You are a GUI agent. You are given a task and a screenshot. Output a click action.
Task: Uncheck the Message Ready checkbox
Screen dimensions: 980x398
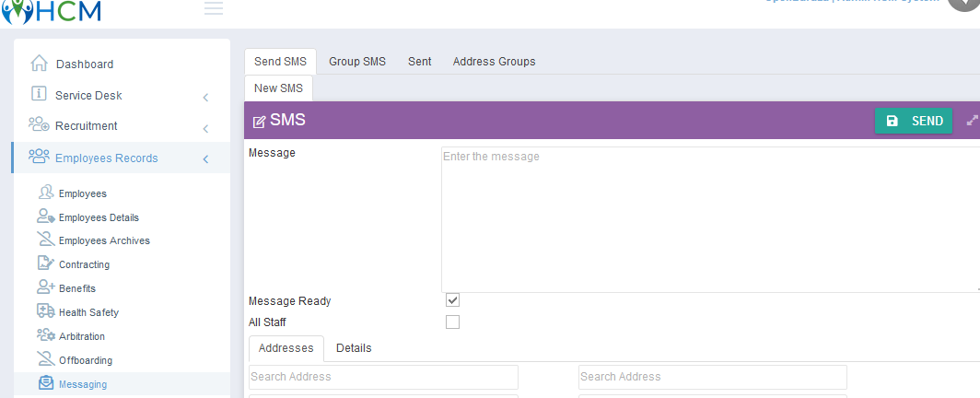452,300
